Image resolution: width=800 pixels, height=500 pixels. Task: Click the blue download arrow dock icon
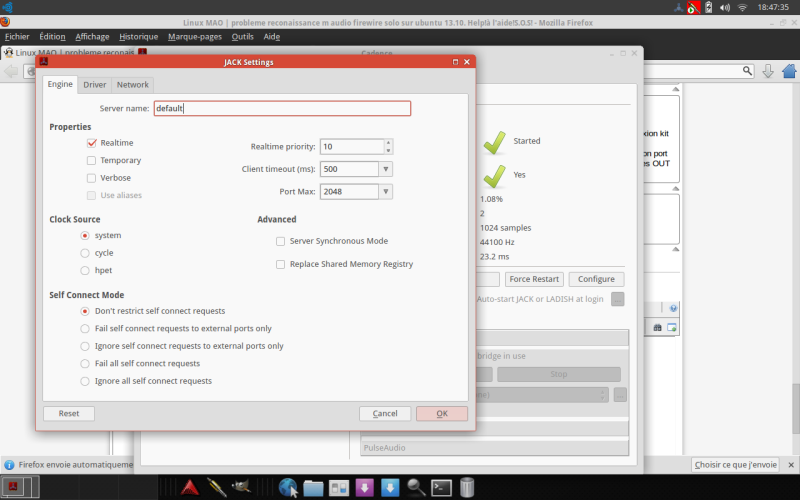(x=390, y=488)
